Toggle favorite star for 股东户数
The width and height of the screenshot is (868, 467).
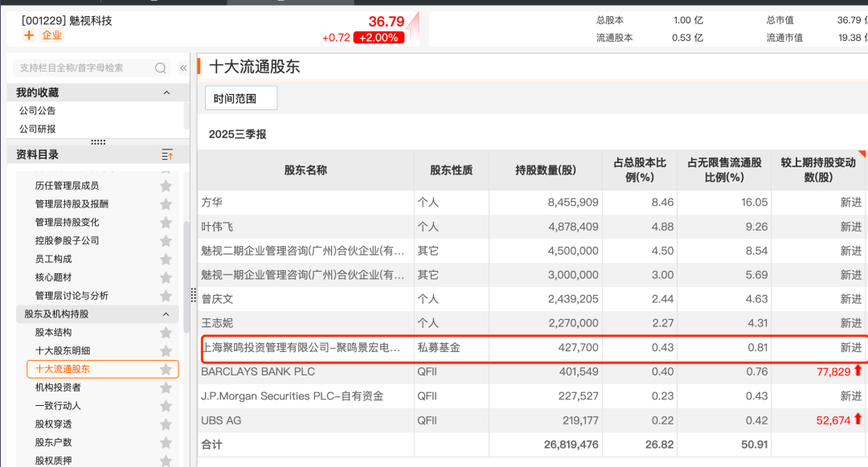click(166, 441)
